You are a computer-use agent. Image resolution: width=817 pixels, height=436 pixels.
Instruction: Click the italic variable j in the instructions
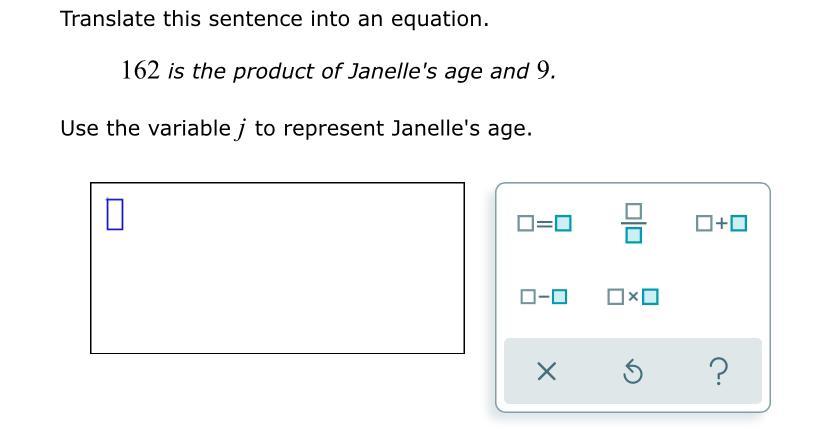click(x=242, y=129)
